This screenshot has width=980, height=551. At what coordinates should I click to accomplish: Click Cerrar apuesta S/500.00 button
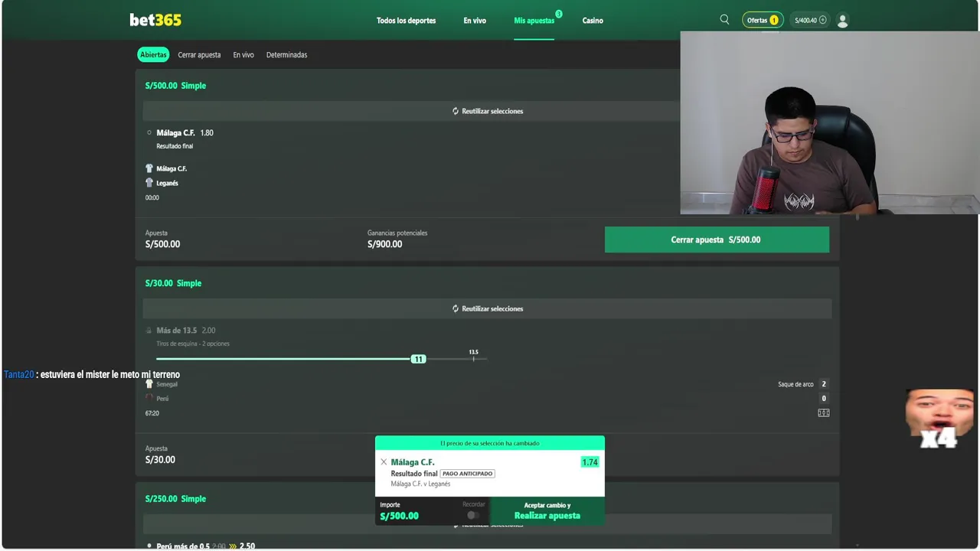[717, 240]
